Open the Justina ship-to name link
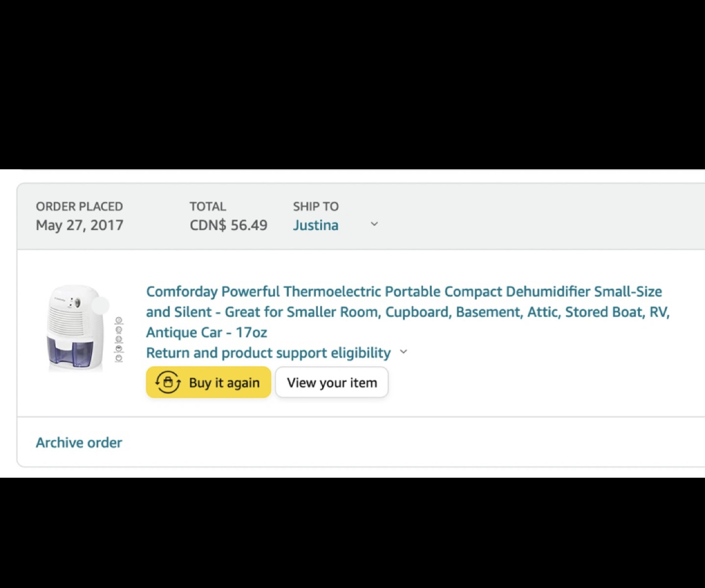The width and height of the screenshot is (705, 588). pos(316,225)
